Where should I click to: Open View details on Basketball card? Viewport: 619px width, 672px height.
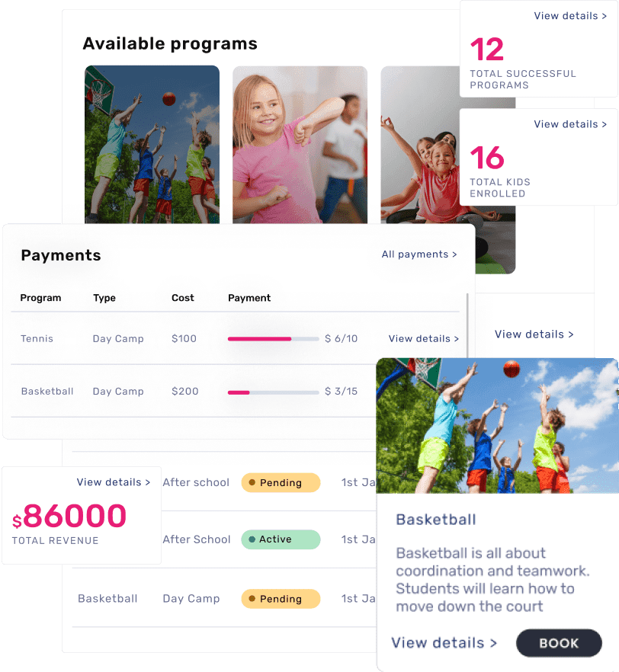pyautogui.click(x=444, y=643)
